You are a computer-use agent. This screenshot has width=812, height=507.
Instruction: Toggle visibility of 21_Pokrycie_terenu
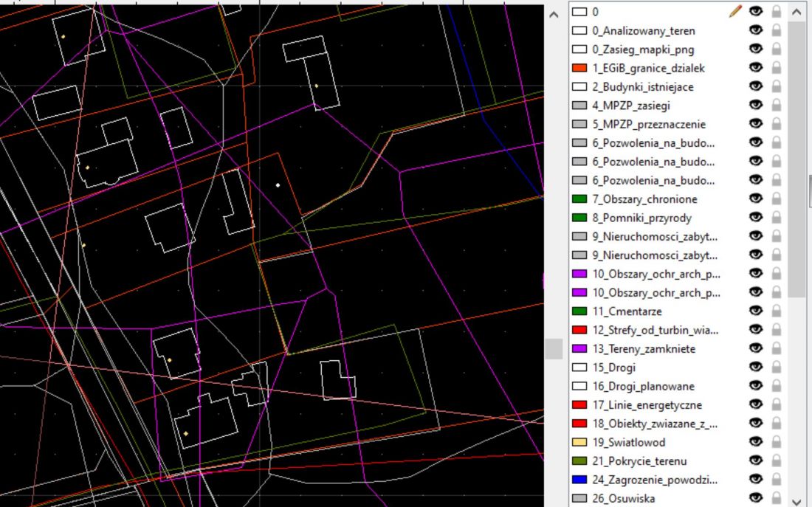tap(756, 461)
